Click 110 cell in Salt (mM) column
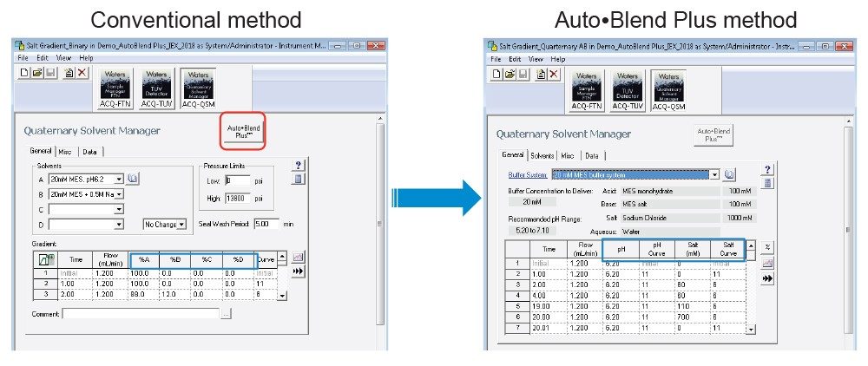 pyautogui.click(x=692, y=306)
